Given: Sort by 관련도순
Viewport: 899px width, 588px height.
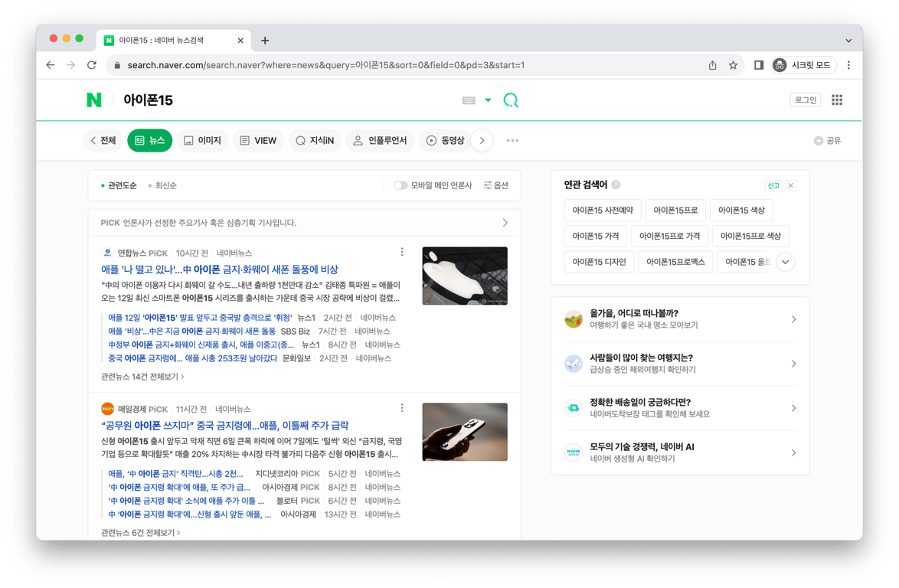Looking at the screenshot, I should [119, 185].
